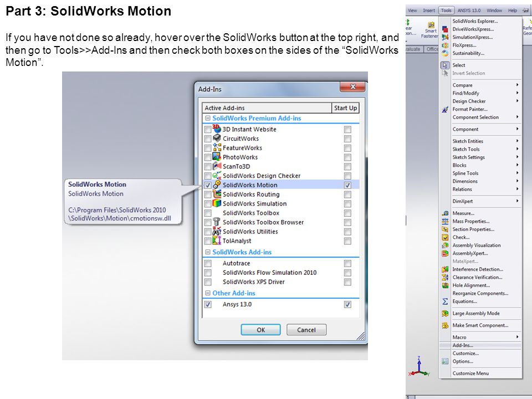Open the Help menu
This screenshot has width=532, height=399.
tap(512, 11)
